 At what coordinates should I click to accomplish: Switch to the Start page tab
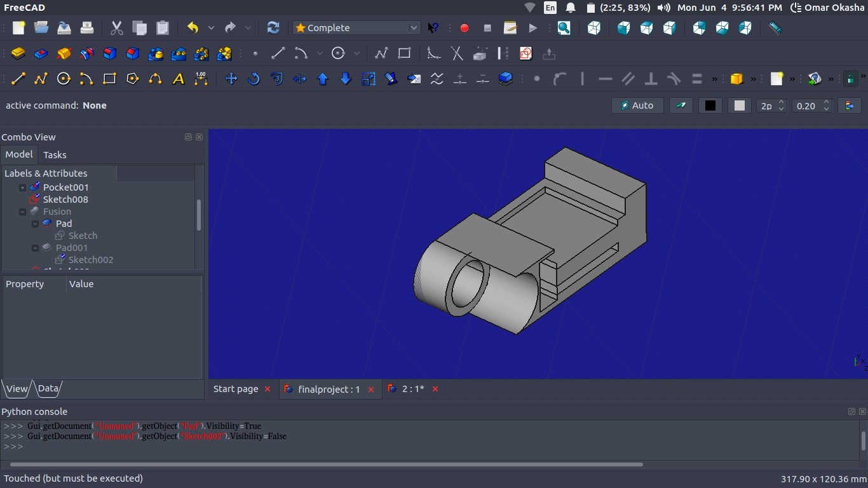click(236, 389)
